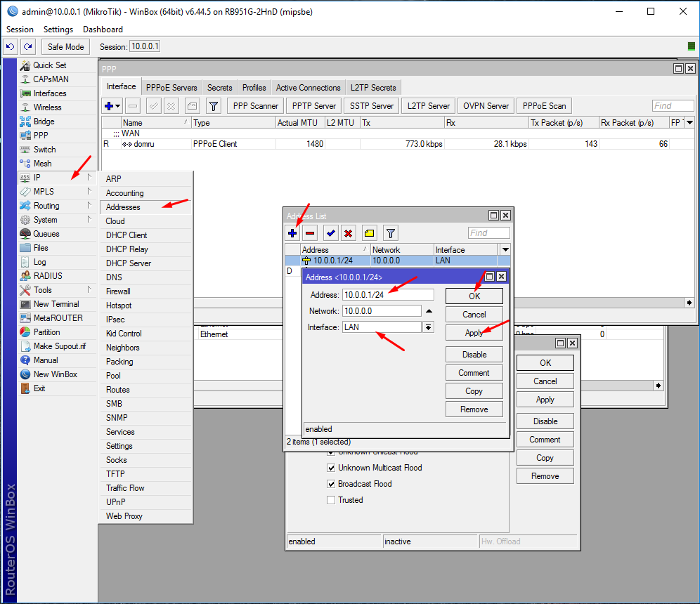
Task: Click Find field in Address List
Action: 489,233
